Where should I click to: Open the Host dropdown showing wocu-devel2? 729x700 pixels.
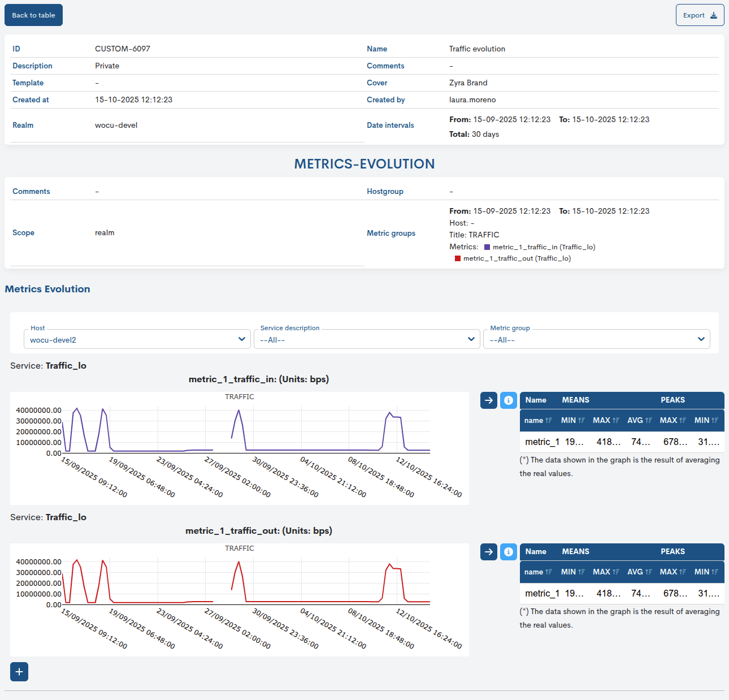(x=137, y=339)
